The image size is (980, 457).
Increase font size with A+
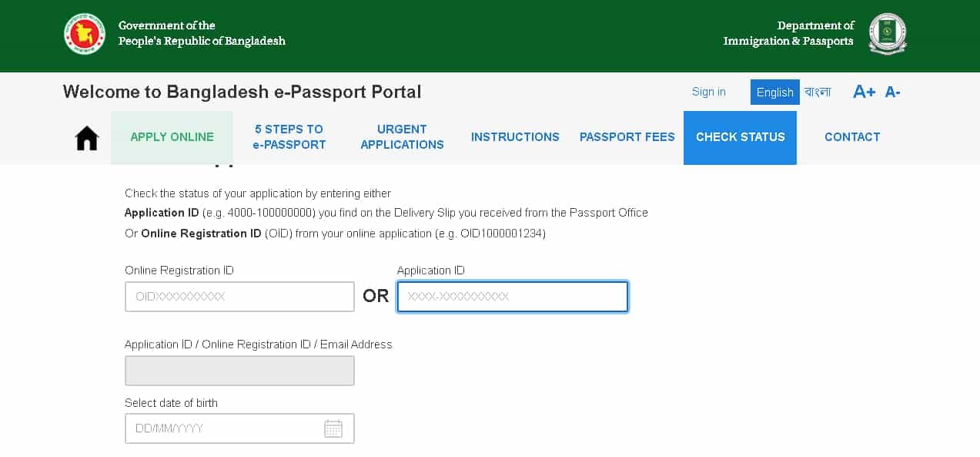click(864, 92)
